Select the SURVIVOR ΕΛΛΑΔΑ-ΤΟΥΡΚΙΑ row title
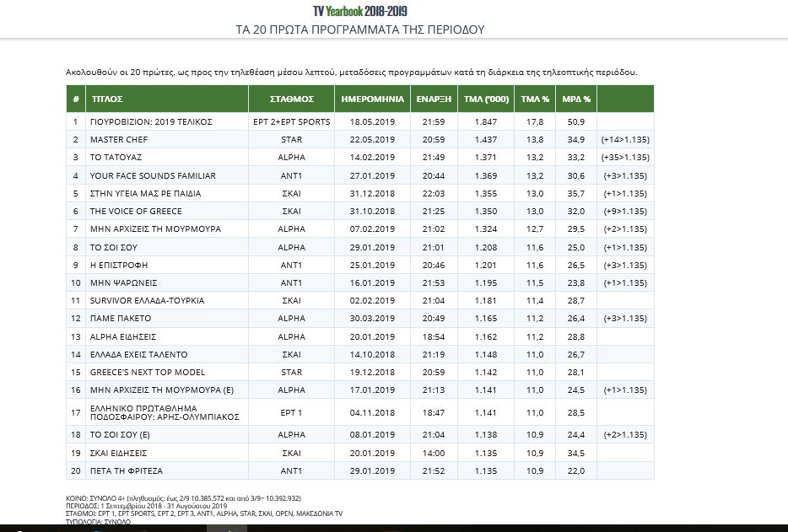This screenshot has width=788, height=532. [147, 300]
